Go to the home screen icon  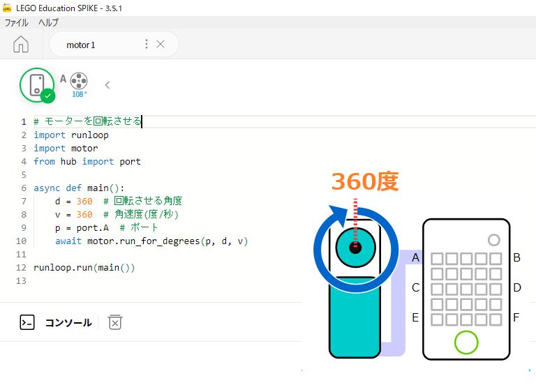[21, 44]
